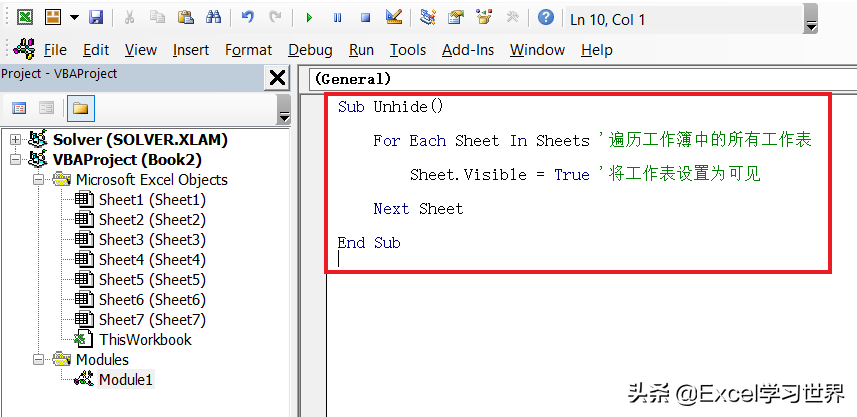This screenshot has width=857, height=417.
Task: Select the Modules folder label
Action: tap(102, 360)
